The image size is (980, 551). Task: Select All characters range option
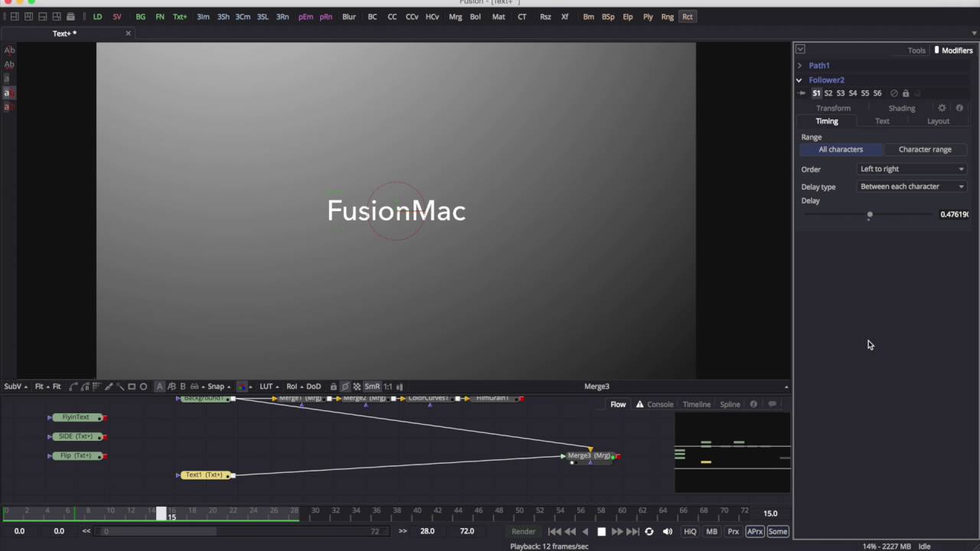(841, 149)
